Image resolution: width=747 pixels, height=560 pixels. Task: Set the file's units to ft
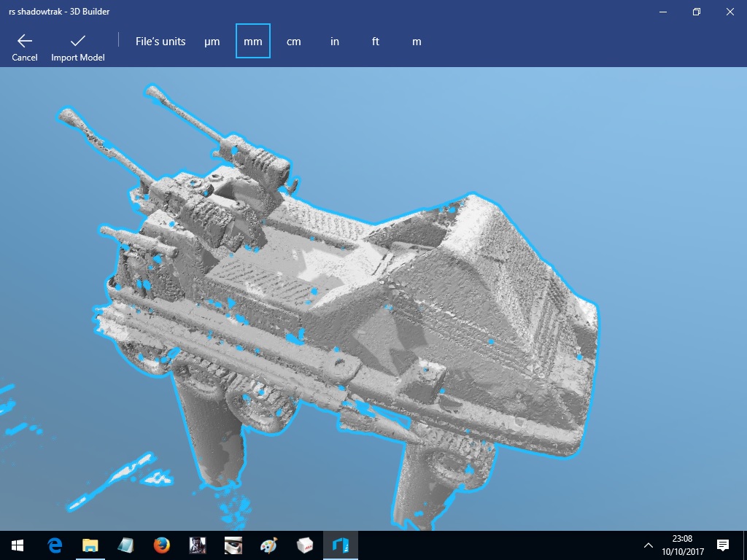tap(376, 42)
